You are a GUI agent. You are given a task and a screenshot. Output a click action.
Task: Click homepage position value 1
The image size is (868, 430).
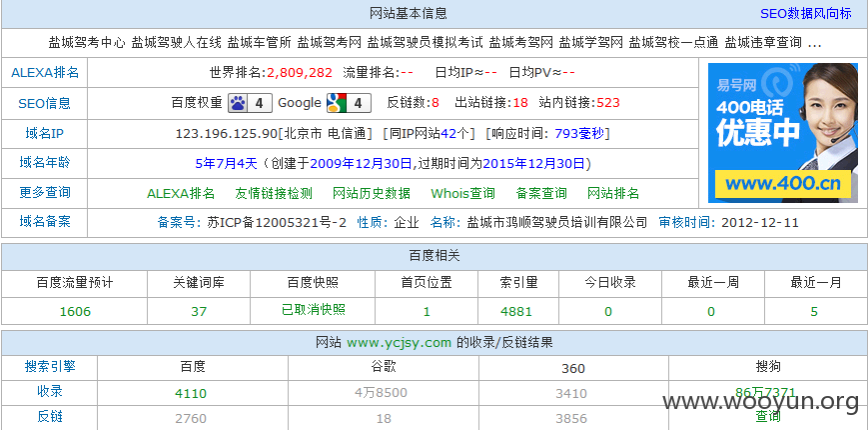427,311
